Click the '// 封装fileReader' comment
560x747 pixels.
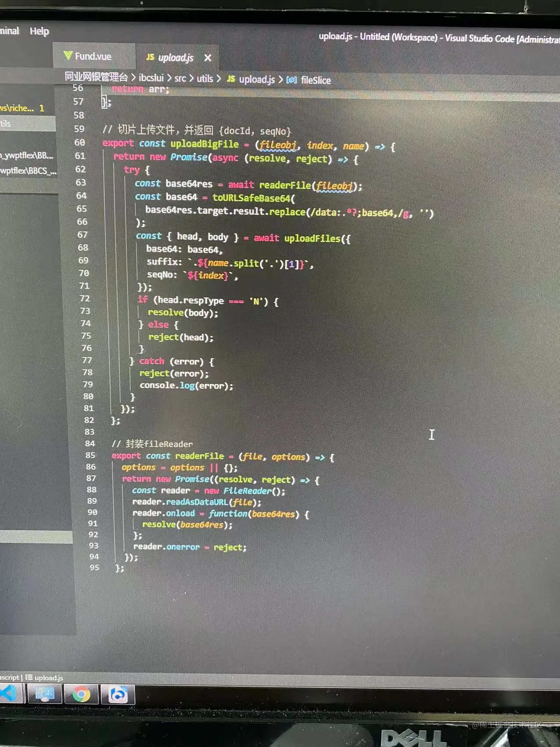[x=152, y=444]
